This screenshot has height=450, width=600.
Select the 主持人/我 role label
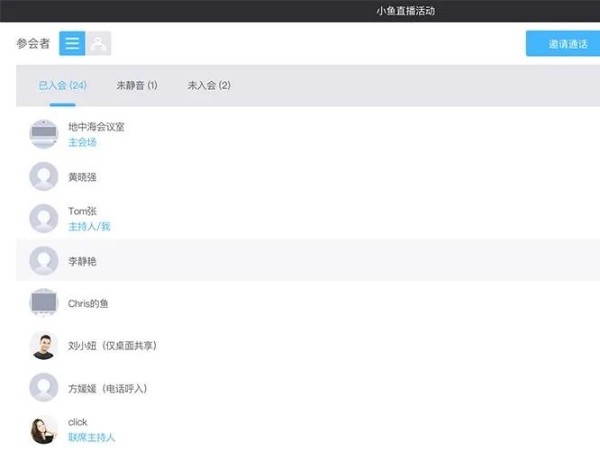(89, 227)
